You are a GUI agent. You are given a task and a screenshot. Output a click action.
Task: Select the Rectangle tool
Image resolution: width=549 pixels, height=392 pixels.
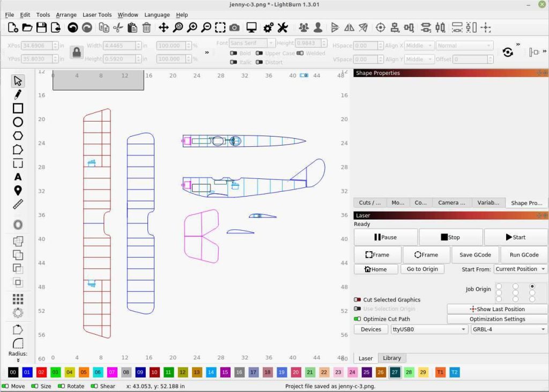click(18, 108)
